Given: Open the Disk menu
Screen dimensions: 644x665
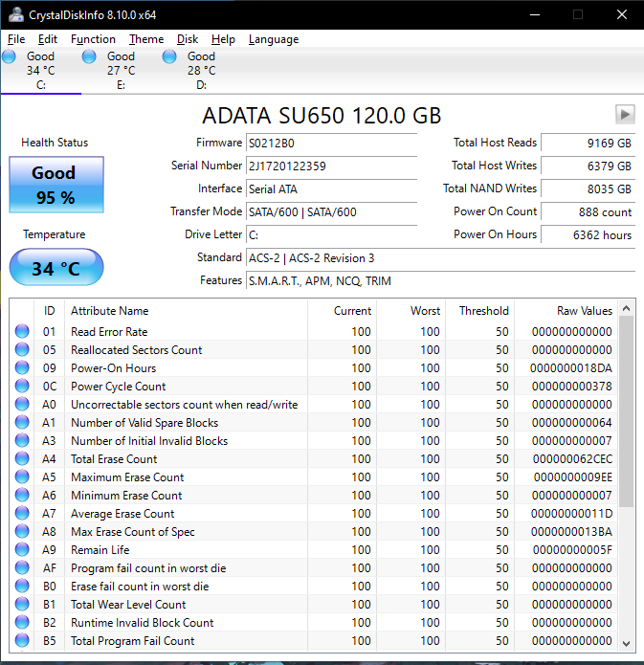Looking at the screenshot, I should [188, 39].
